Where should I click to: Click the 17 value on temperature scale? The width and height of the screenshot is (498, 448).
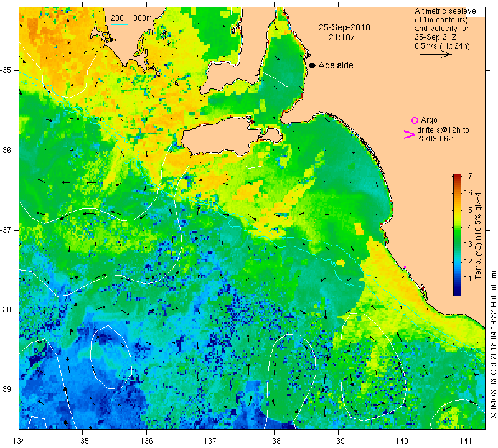click(x=468, y=176)
